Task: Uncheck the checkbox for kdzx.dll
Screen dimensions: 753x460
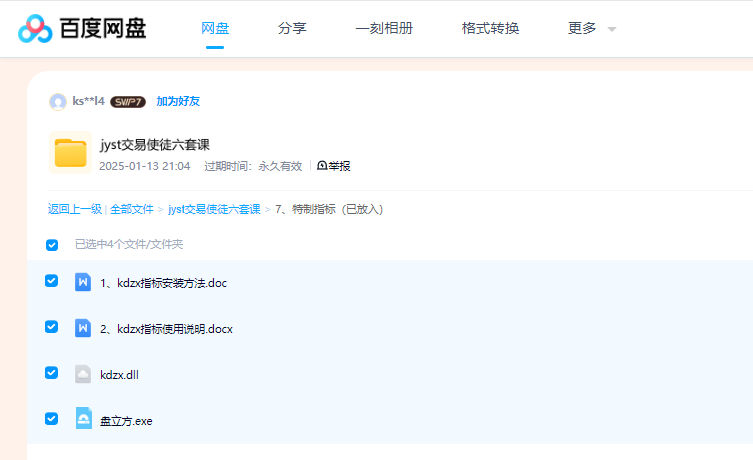Action: point(51,373)
